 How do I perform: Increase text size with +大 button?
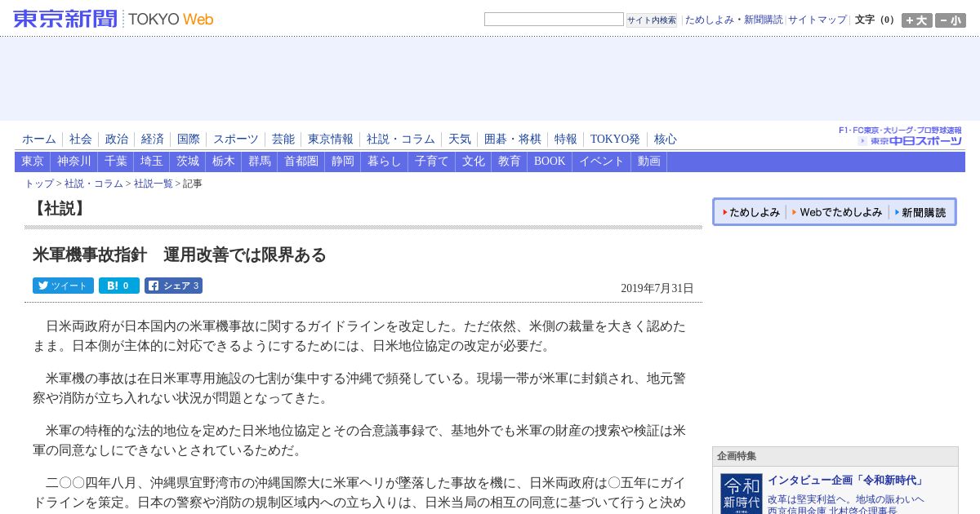click(916, 20)
